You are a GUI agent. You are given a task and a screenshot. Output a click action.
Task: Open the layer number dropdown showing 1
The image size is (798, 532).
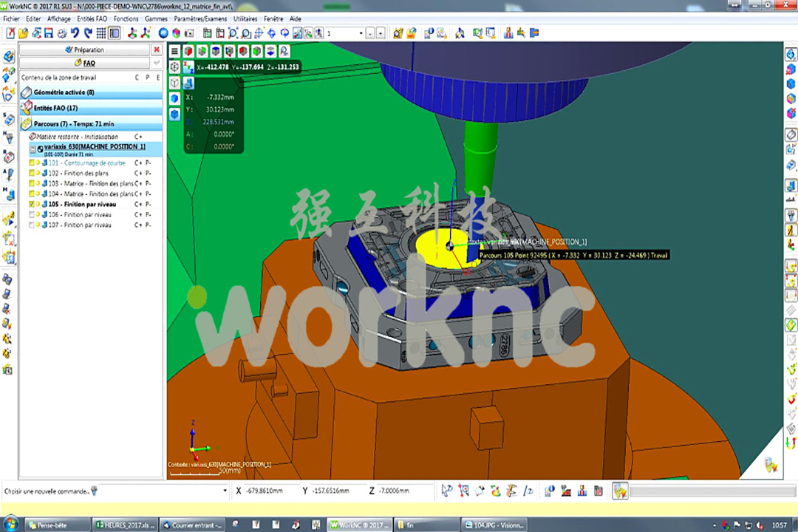pyautogui.click(x=361, y=33)
